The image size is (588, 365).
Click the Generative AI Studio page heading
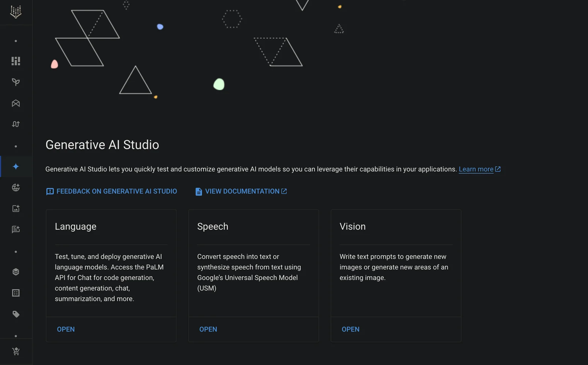pos(102,145)
